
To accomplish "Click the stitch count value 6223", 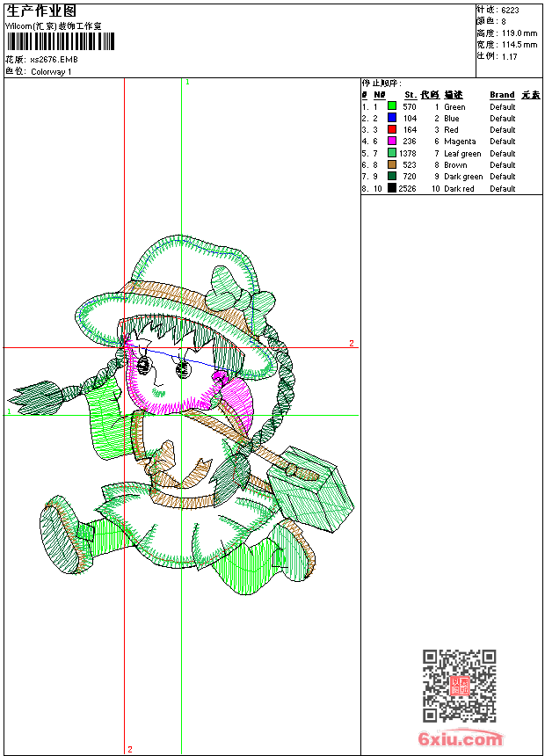I will point(510,10).
